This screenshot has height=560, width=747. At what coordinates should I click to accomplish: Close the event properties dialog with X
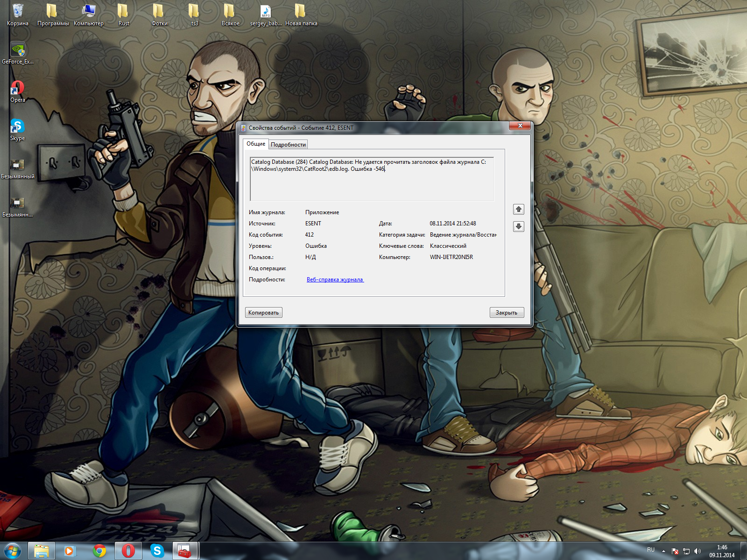pos(520,126)
